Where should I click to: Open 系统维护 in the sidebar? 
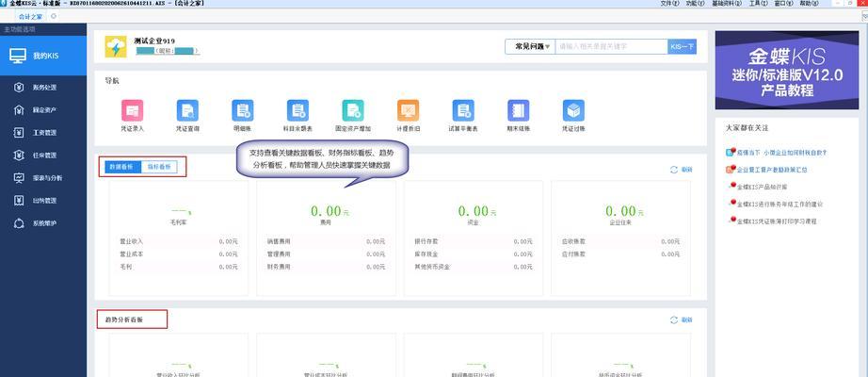pos(43,223)
